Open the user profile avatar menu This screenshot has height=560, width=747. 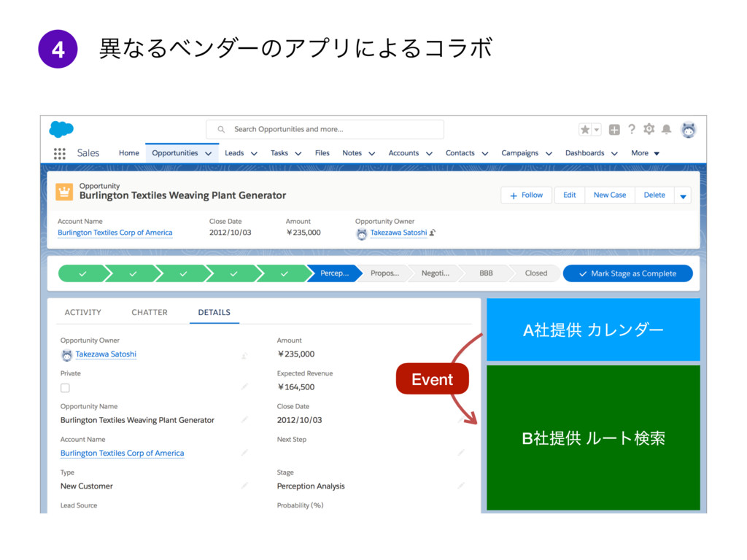pyautogui.click(x=689, y=130)
